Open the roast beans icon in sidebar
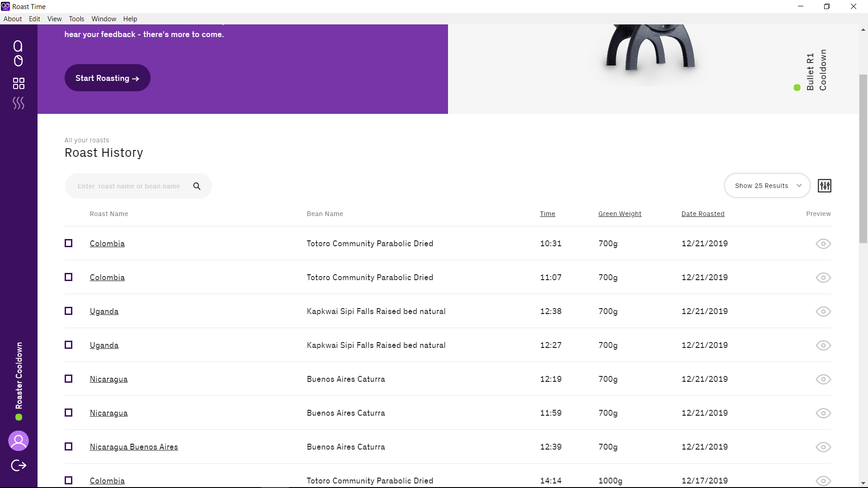The image size is (868, 488). pyautogui.click(x=18, y=53)
